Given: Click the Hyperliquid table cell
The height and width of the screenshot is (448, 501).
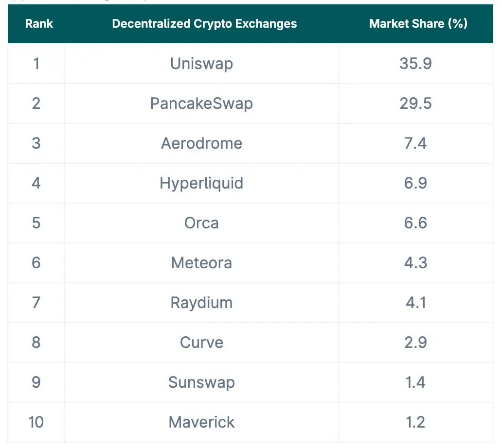Looking at the screenshot, I should coord(201,183).
